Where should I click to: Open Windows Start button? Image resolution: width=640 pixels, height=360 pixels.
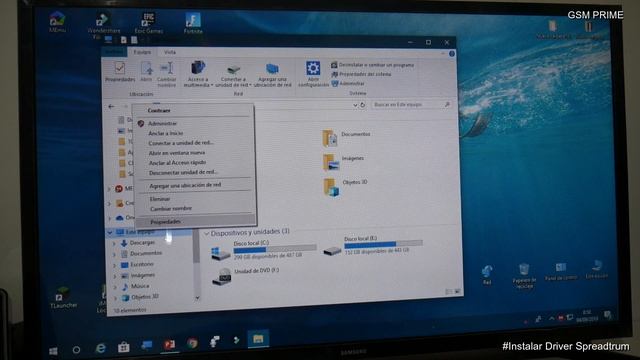(x=53, y=351)
